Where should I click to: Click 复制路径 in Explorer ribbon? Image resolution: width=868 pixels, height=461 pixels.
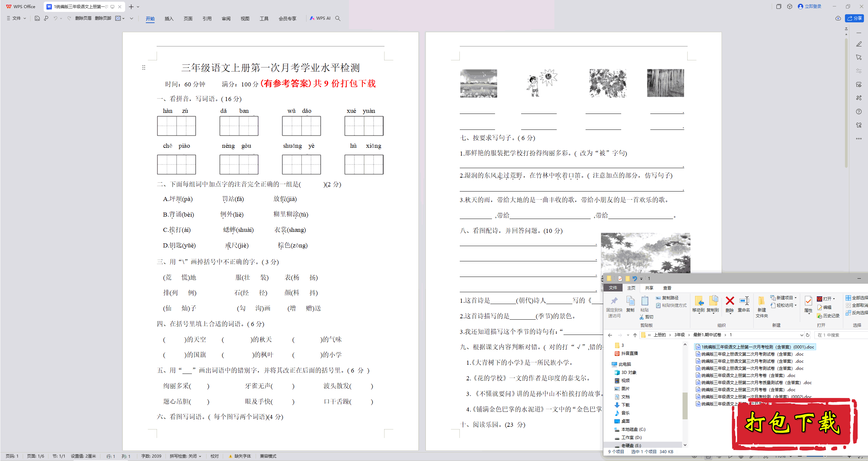pyautogui.click(x=667, y=298)
